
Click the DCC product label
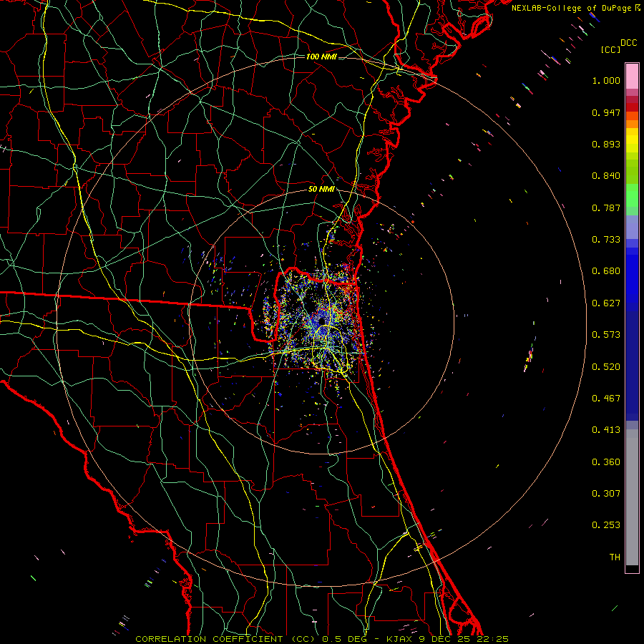tap(628, 43)
